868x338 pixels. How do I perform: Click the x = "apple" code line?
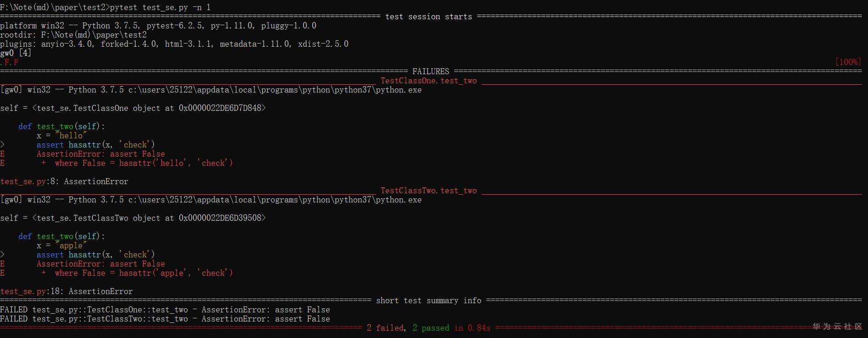(x=61, y=245)
